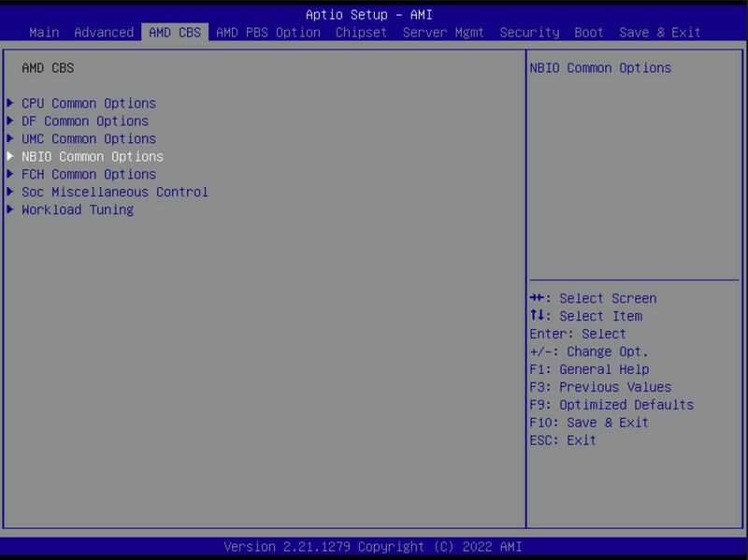Screen dimensions: 748x560
Task: Click the Select Item key hint
Action: pos(586,316)
